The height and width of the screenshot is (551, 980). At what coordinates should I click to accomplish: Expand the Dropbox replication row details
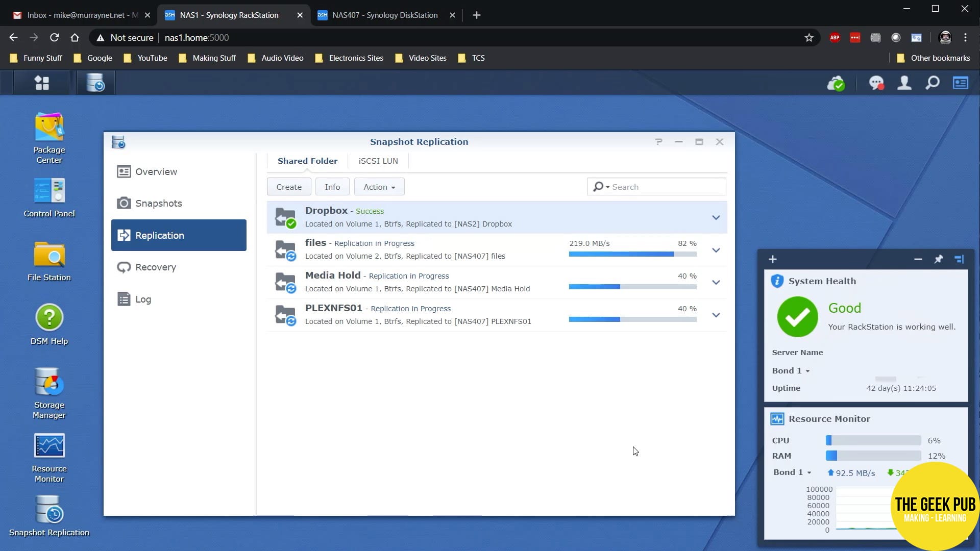(716, 218)
